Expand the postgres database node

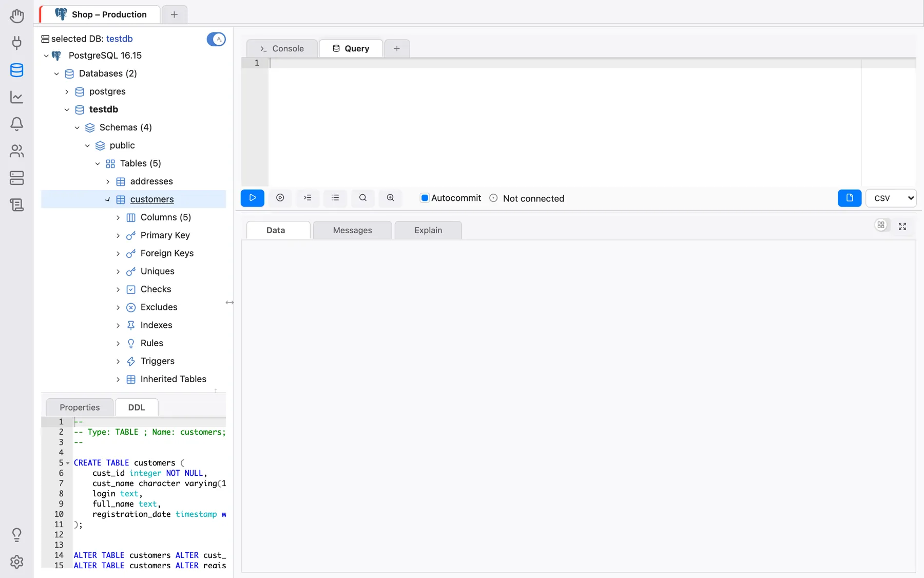coord(67,91)
